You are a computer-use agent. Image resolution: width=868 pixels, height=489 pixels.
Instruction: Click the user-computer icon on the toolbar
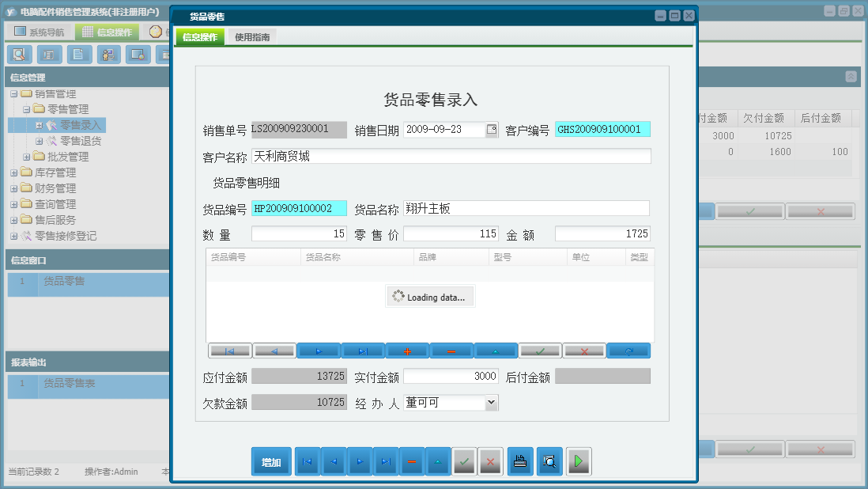point(108,54)
